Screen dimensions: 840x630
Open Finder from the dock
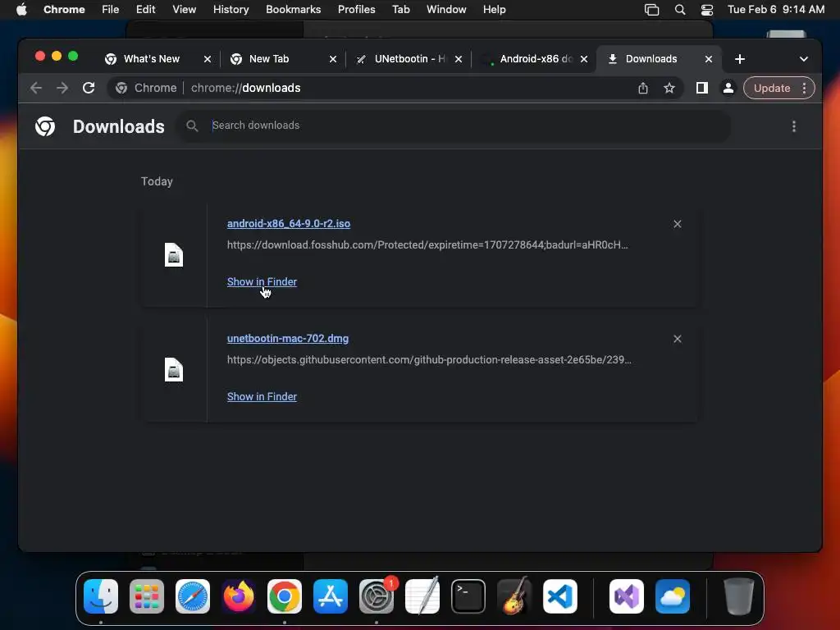pos(101,596)
